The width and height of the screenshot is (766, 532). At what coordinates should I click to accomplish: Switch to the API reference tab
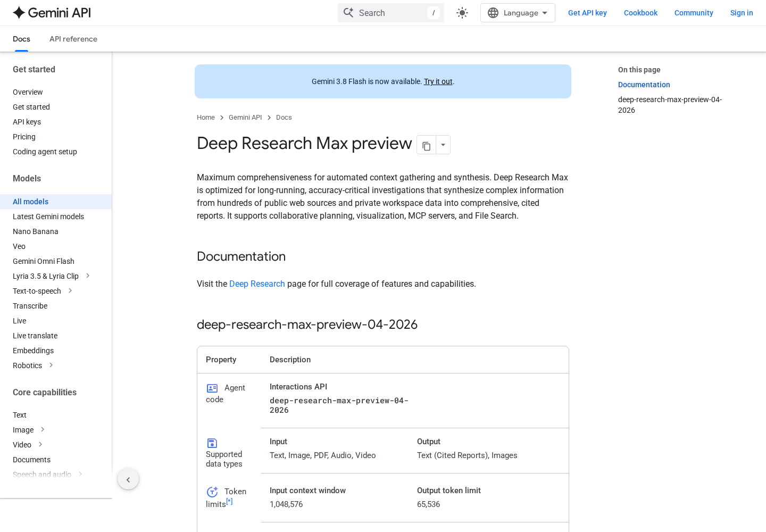[73, 39]
